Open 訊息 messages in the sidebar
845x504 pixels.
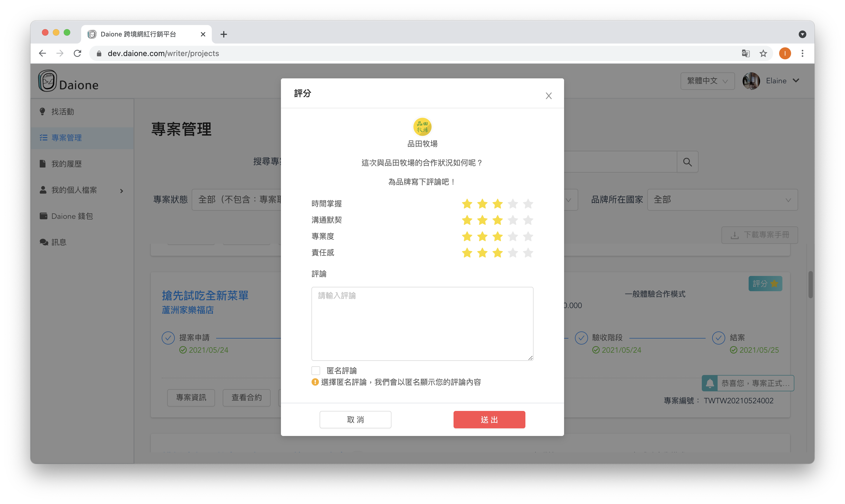pyautogui.click(x=82, y=242)
